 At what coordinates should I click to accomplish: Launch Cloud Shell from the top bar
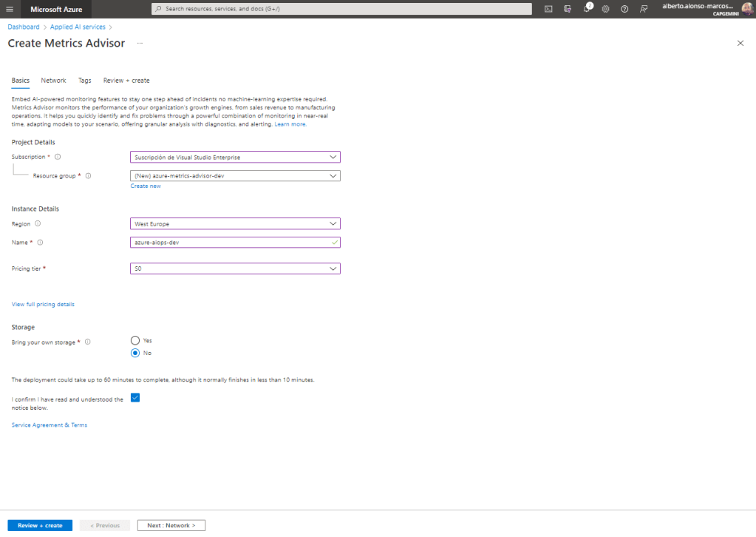[548, 9]
